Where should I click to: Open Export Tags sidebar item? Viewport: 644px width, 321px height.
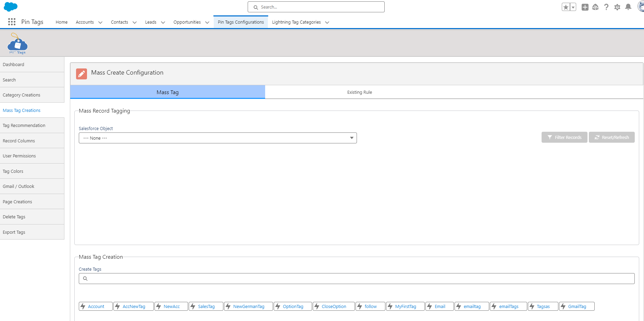tap(32, 232)
